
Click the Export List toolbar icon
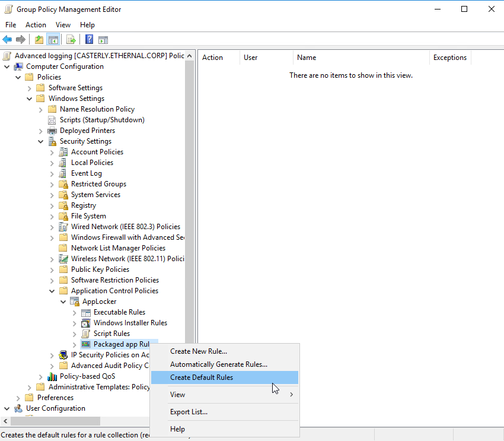71,40
